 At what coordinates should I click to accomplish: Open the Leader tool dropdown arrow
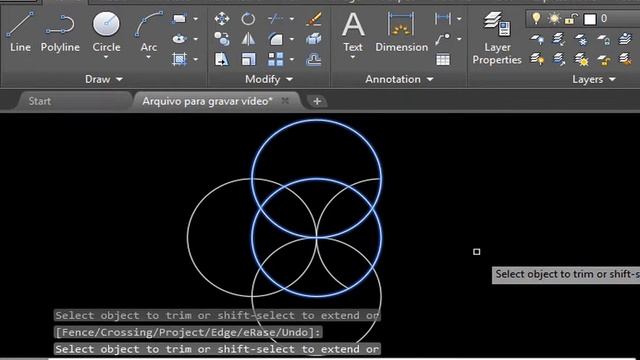click(459, 39)
